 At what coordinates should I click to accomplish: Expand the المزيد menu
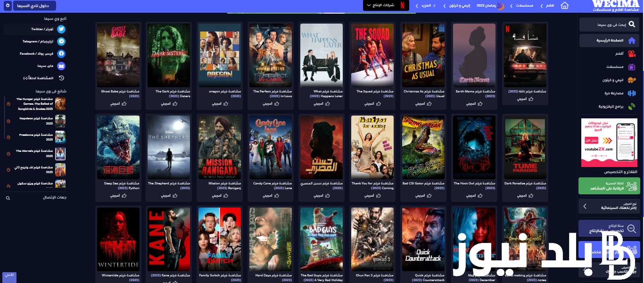pyautogui.click(x=427, y=6)
